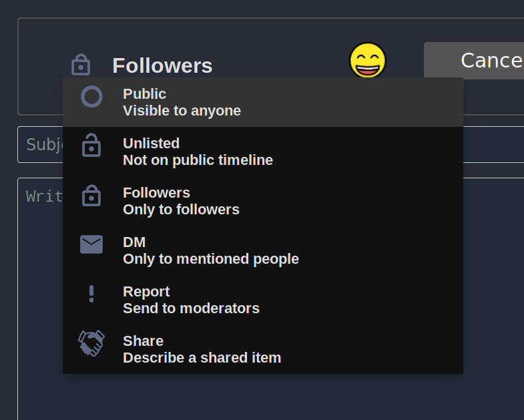Click the 'Not on public timeline' description
The width and height of the screenshot is (524, 420).
point(198,160)
